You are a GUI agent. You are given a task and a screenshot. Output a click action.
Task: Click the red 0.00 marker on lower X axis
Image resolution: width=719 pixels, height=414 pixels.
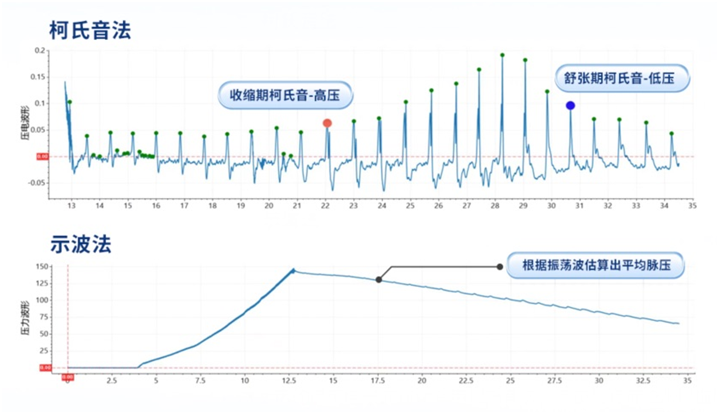pyautogui.click(x=68, y=377)
